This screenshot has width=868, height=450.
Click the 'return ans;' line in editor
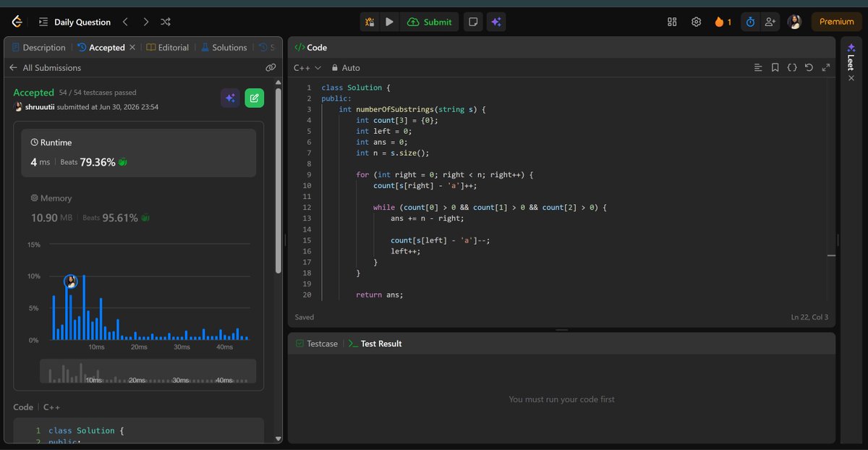[380, 294]
